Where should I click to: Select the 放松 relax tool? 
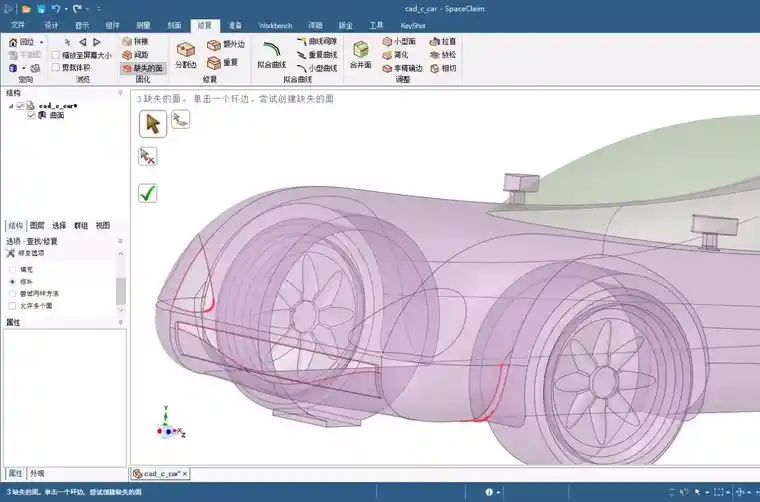coord(443,55)
